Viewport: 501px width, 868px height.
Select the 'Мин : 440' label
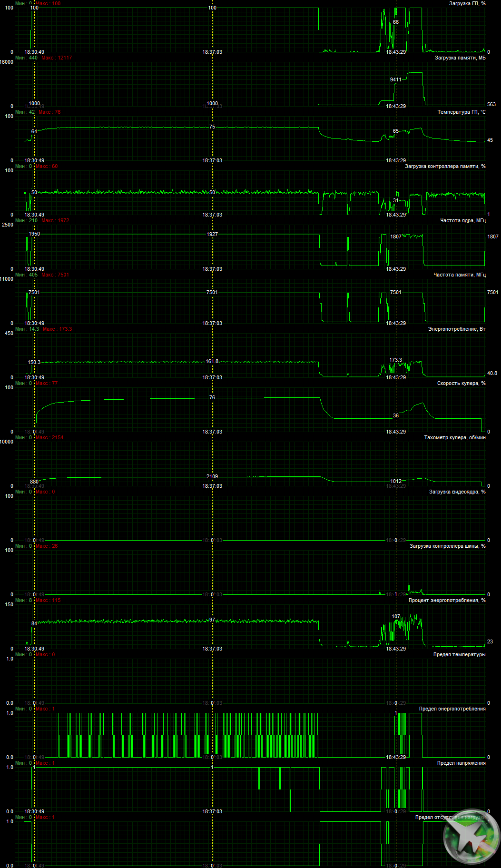click(x=26, y=58)
